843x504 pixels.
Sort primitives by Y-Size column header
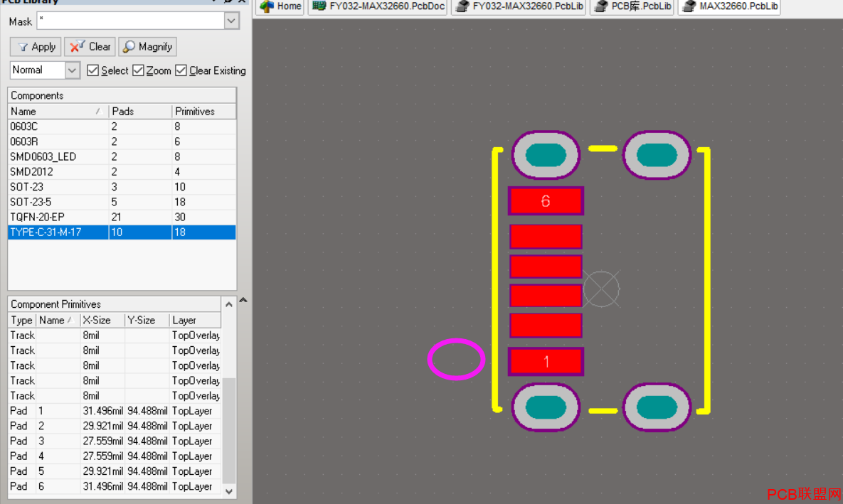click(x=147, y=320)
